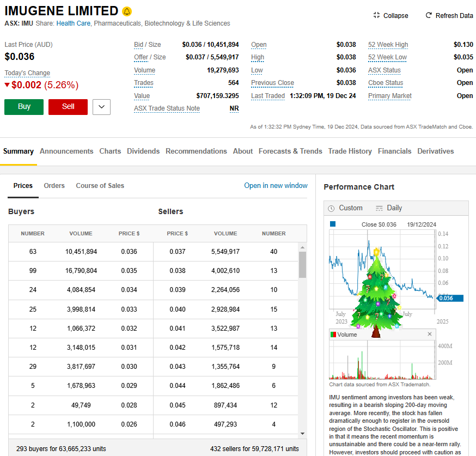Click the ASX Status label
Image resolution: width=476 pixels, height=456 pixels.
[x=385, y=70]
